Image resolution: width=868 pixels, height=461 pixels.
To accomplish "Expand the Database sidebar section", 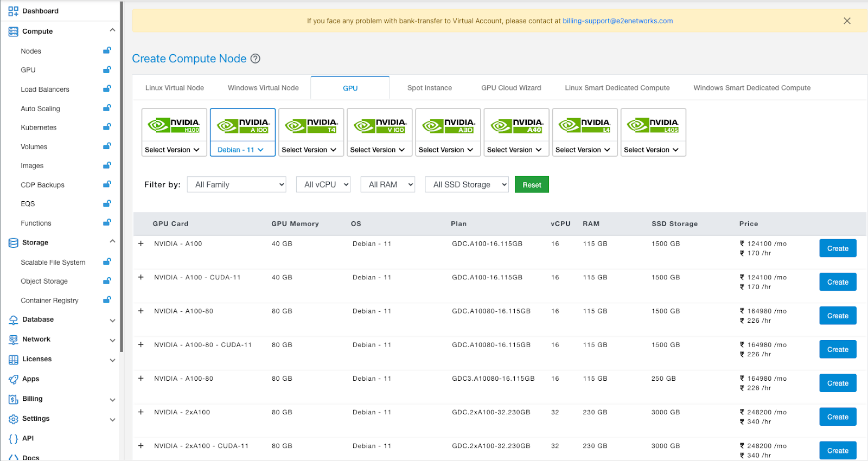I will (112, 321).
